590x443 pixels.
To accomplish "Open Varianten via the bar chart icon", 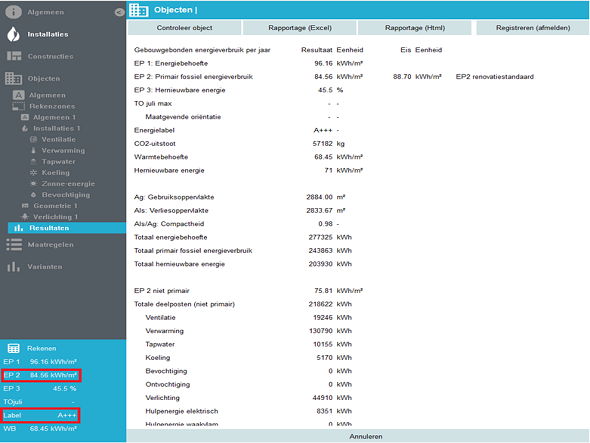I will point(13,266).
